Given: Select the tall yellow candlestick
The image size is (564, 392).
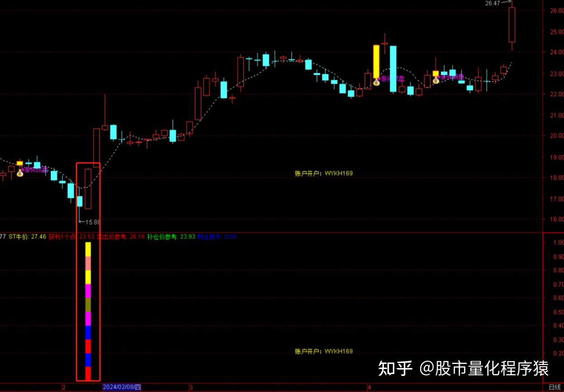Looking at the screenshot, I should pyautogui.click(x=376, y=61).
